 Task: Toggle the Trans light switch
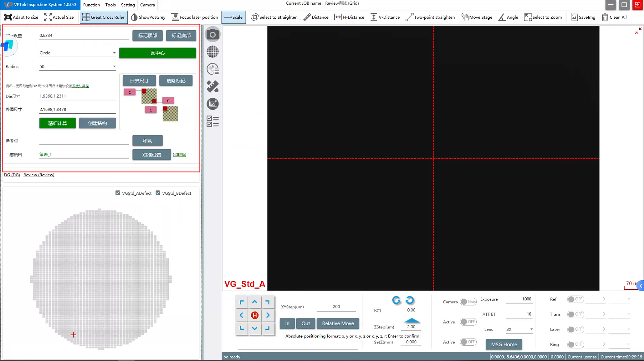(x=575, y=314)
